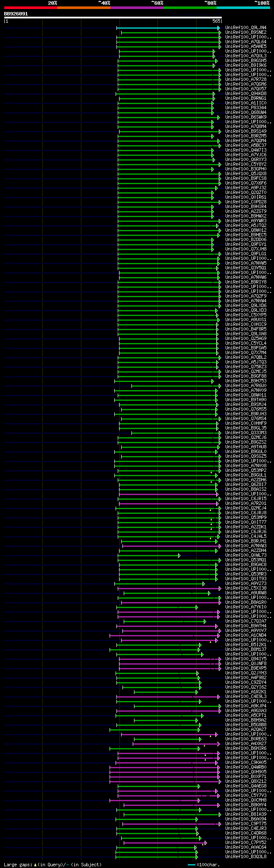274x868 pixels.
Task: Click the purple ~60% identity legend segment
Action: pyautogui.click(x=137, y=8)
